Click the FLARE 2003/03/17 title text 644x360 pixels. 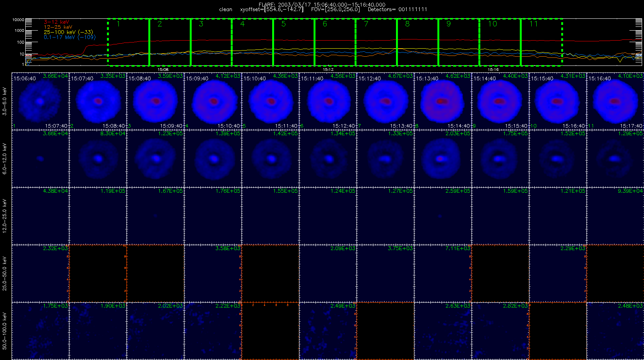coord(322,5)
